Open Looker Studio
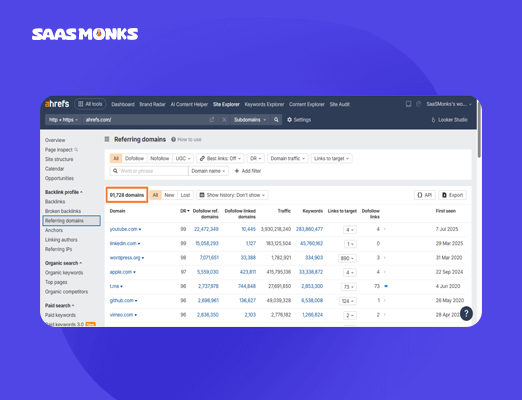Image resolution: width=522 pixels, height=400 pixels. click(x=449, y=120)
